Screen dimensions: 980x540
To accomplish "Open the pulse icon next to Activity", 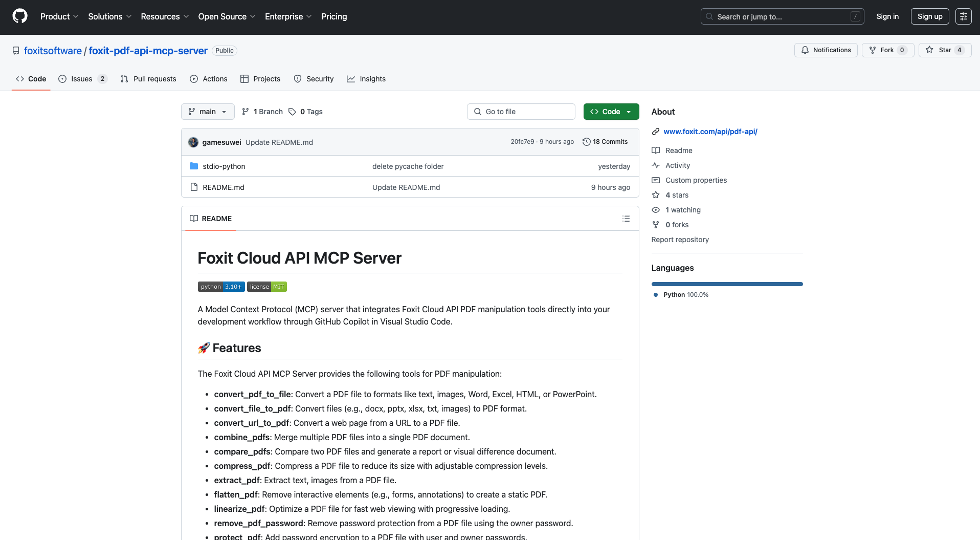I will tap(656, 165).
